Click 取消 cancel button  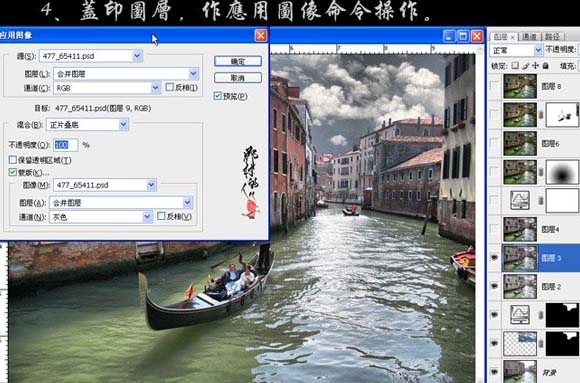238,78
